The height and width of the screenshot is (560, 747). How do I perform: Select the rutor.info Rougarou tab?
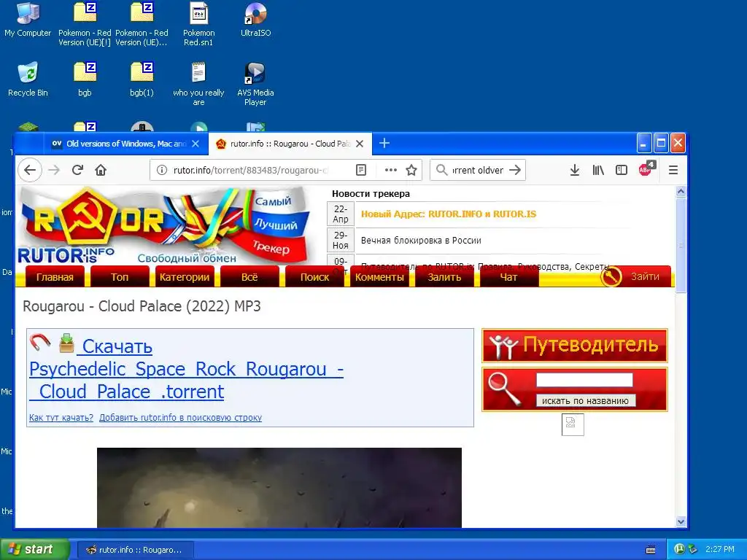[x=290, y=144]
